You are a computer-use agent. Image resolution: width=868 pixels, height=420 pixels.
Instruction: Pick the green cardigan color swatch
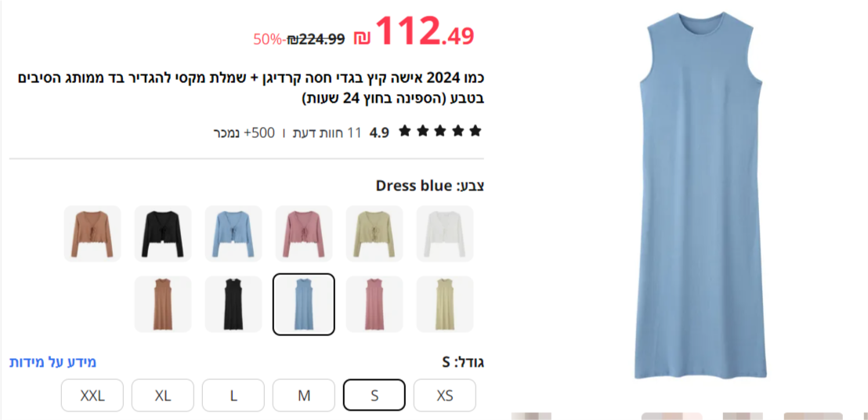(x=374, y=234)
